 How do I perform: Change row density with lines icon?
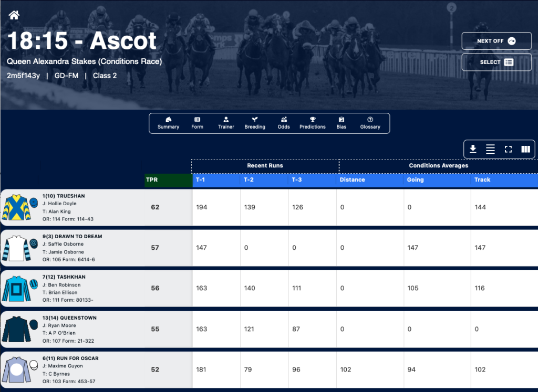point(490,149)
